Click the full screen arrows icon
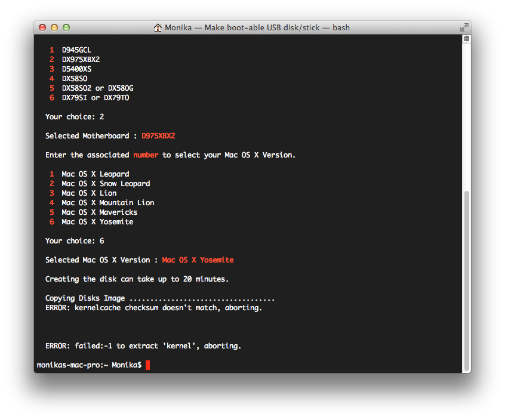505x420 pixels. (x=464, y=27)
